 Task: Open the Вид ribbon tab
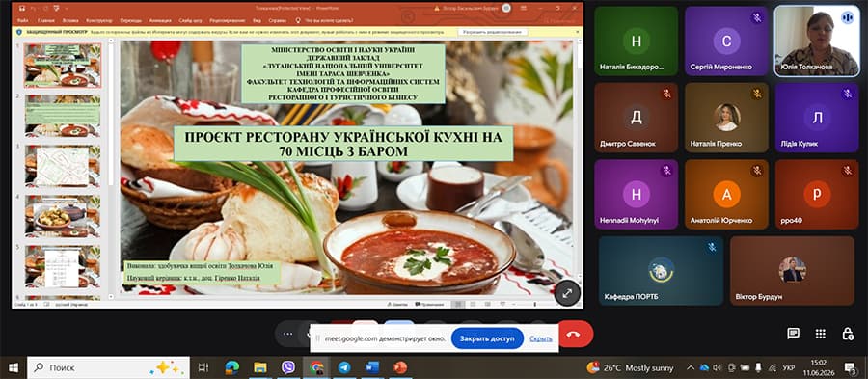[257, 20]
